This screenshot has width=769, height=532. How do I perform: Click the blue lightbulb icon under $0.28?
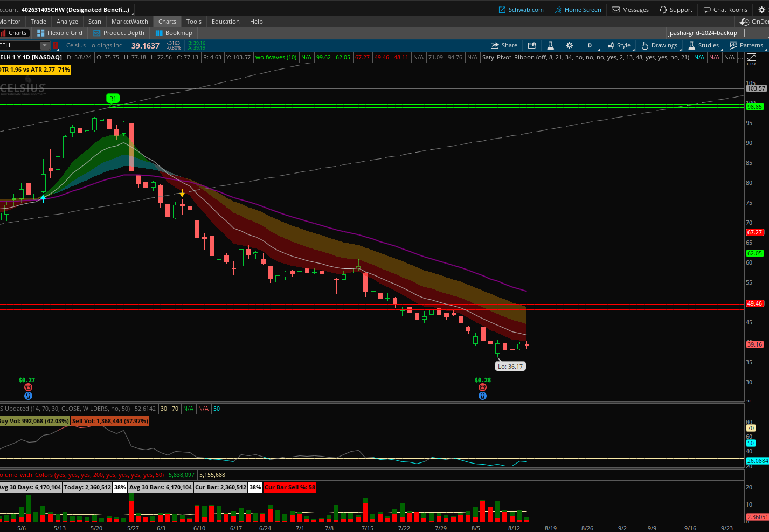[482, 396]
